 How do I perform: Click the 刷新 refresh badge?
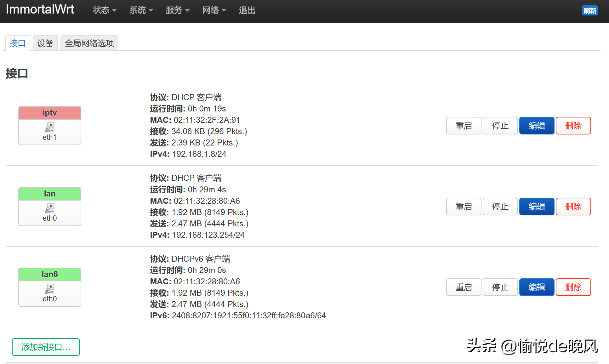590,11
